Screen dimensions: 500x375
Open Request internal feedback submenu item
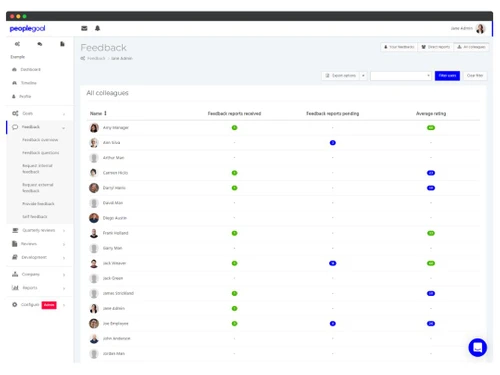(x=37, y=169)
